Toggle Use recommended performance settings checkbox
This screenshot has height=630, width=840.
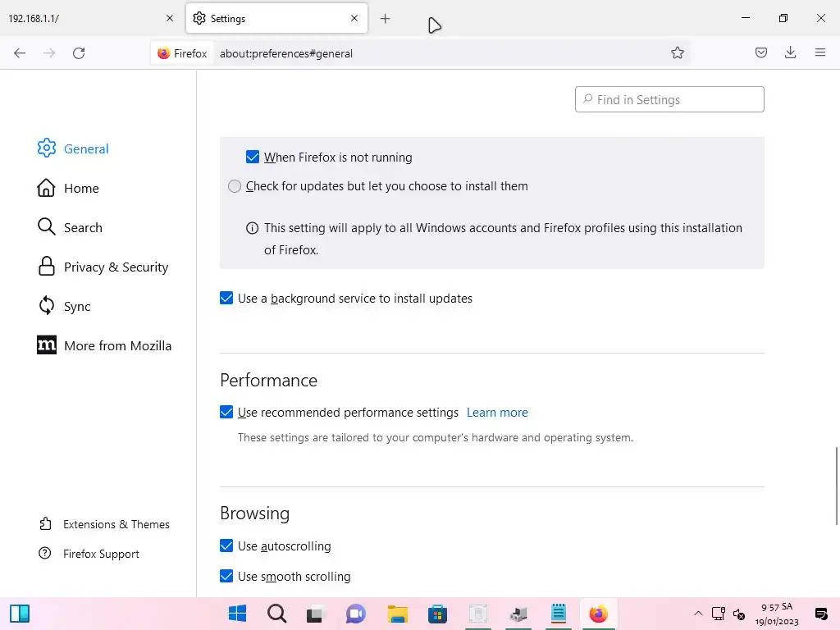point(226,412)
